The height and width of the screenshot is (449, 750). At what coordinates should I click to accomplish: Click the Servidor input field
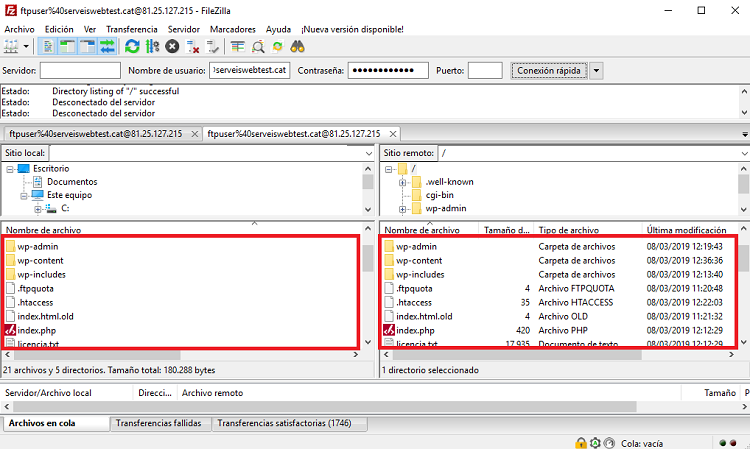click(x=80, y=70)
